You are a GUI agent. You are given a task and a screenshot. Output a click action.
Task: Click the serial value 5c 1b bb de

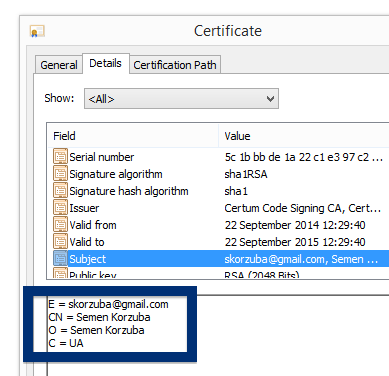click(x=303, y=157)
